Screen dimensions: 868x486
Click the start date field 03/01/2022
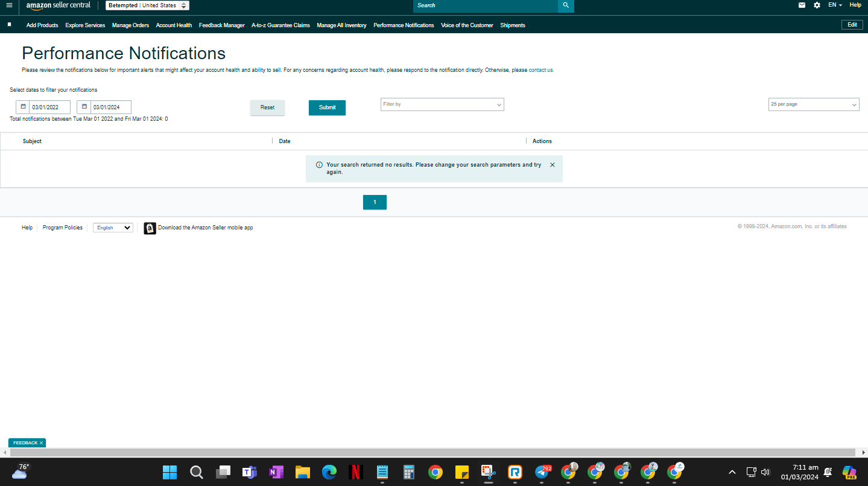(x=50, y=107)
